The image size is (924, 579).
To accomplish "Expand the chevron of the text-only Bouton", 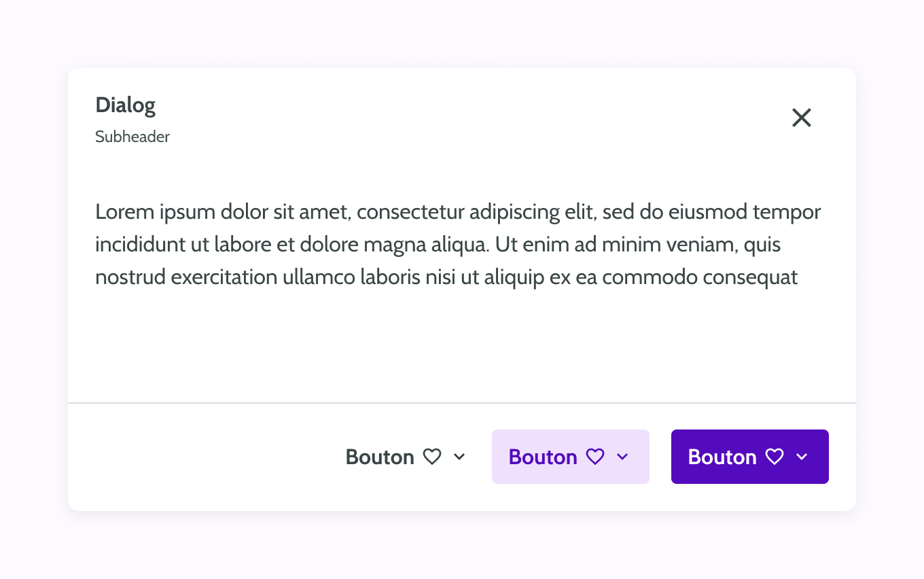I will pos(459,457).
